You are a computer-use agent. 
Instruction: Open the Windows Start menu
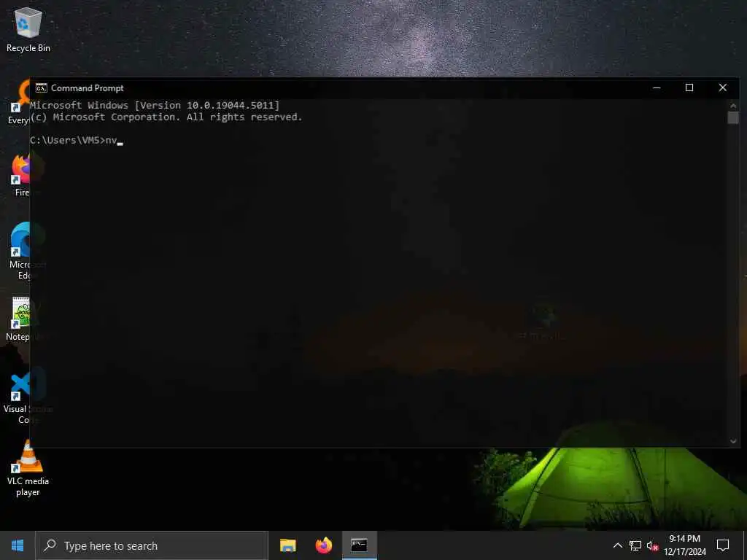tap(18, 545)
